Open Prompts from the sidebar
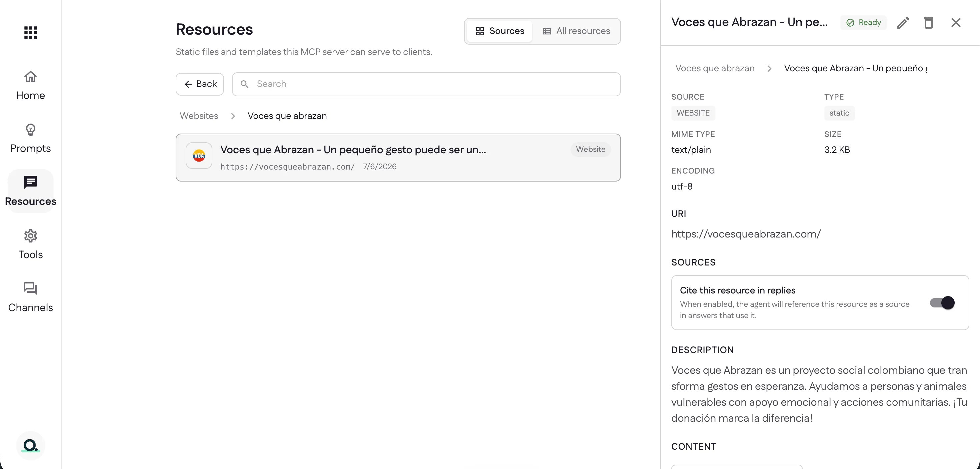The height and width of the screenshot is (469, 980). point(30,139)
